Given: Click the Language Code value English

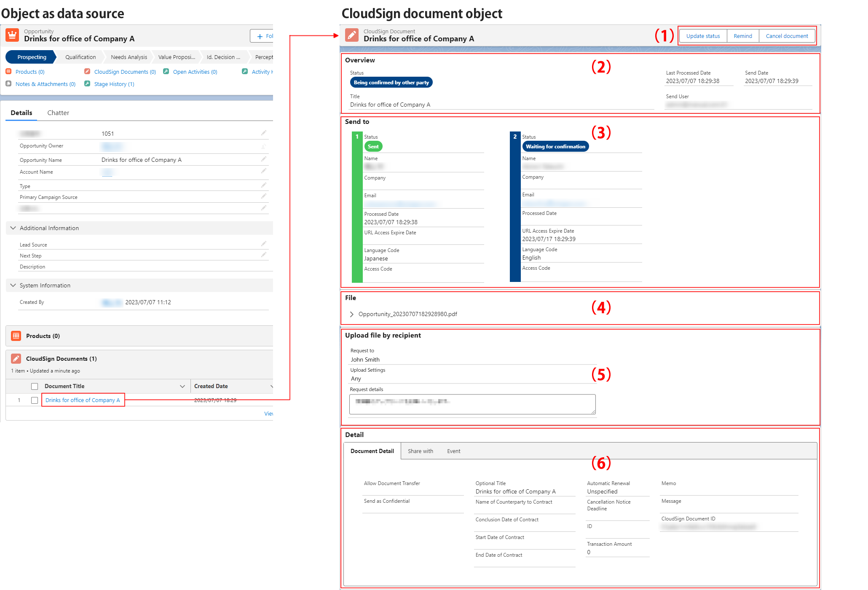Looking at the screenshot, I should tap(531, 258).
